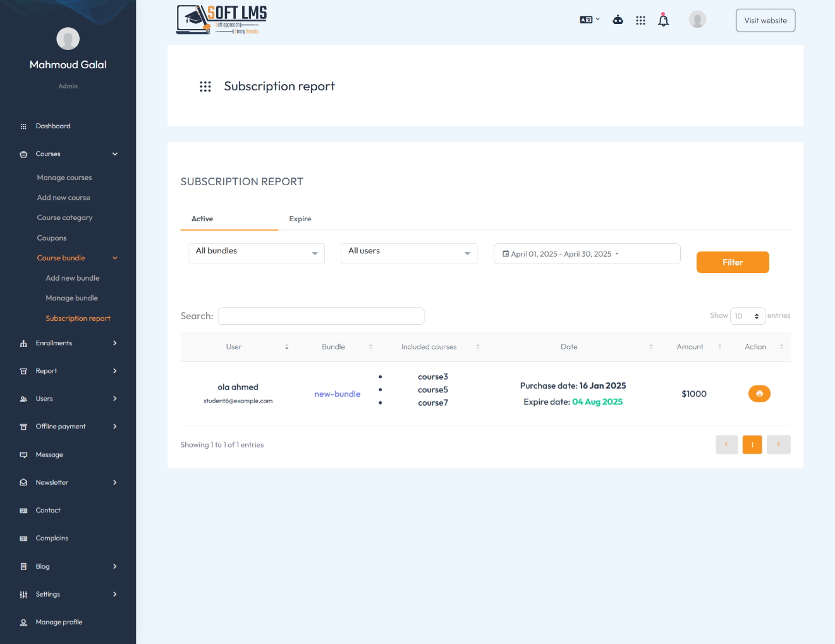Click the Newsletter envelope icon
The image size is (835, 644).
[x=23, y=483]
